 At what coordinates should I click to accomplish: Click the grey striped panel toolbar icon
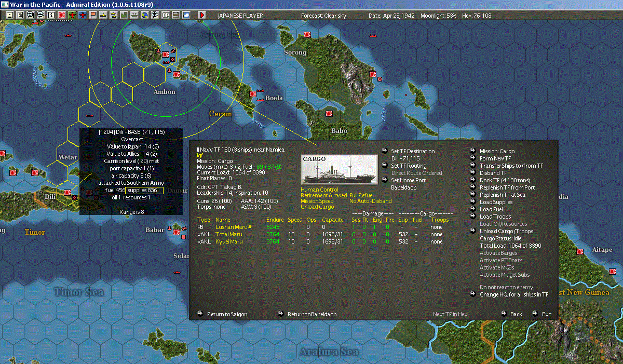(x=175, y=15)
